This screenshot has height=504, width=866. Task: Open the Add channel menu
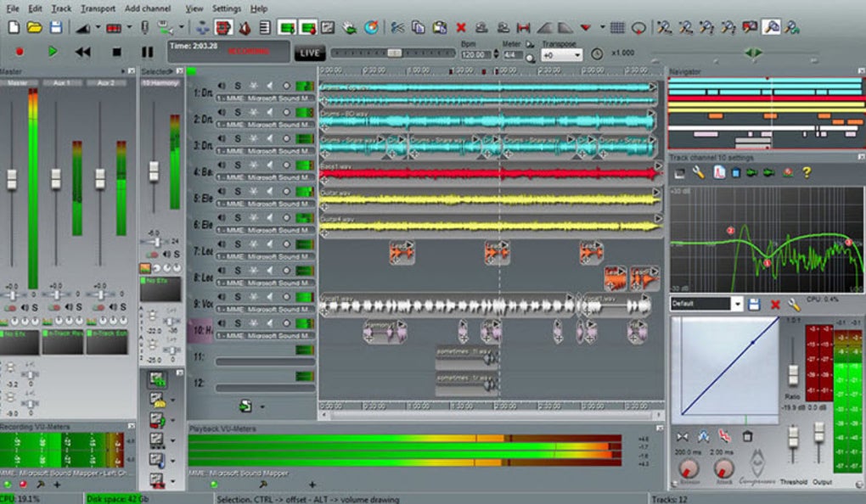click(x=148, y=8)
